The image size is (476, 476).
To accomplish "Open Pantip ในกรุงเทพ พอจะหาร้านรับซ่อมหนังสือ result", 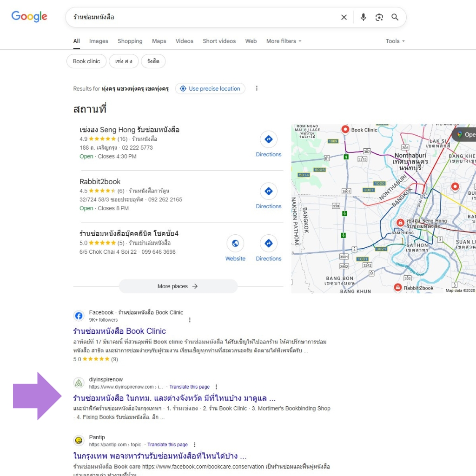I will [x=160, y=456].
